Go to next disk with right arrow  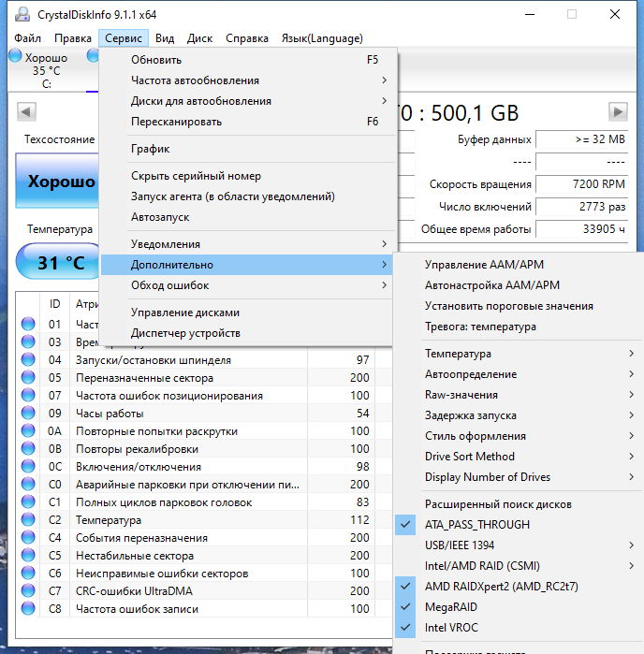click(x=618, y=111)
